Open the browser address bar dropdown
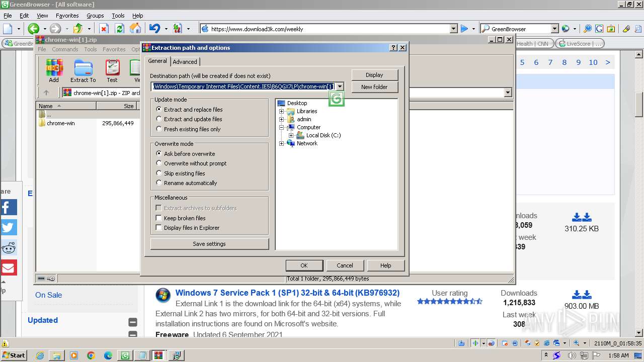Screen dimensions: 644x362 (x=453, y=29)
